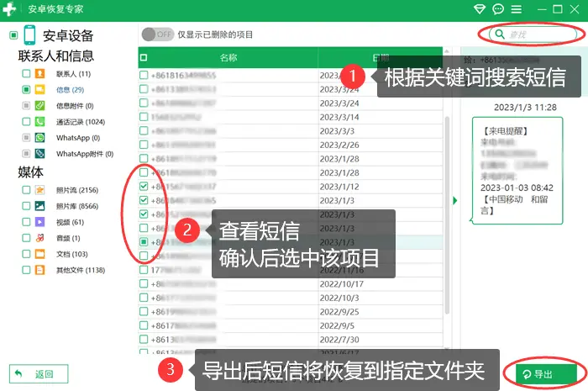The image size is (588, 391).
Task: Check the 视频 (61) checkbox
Action: (26, 222)
